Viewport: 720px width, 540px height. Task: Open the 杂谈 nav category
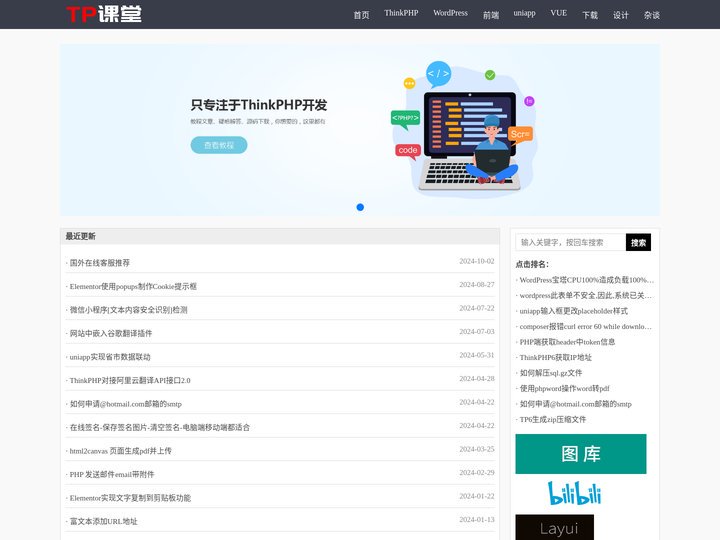coord(652,15)
